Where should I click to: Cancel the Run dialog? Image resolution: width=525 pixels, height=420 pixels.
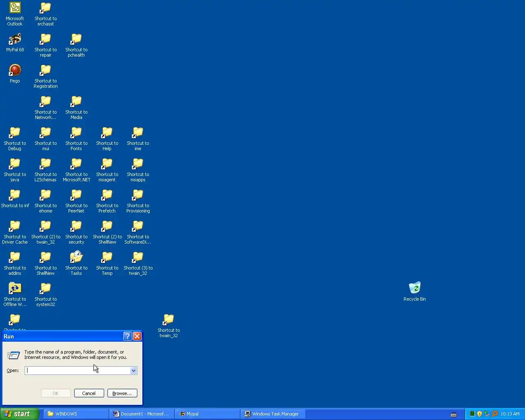(x=89, y=393)
